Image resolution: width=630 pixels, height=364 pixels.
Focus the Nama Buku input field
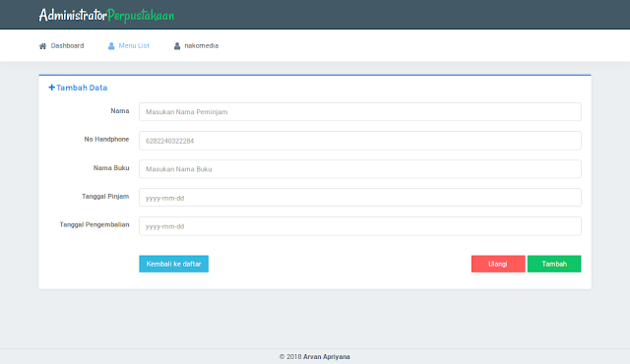[360, 169]
